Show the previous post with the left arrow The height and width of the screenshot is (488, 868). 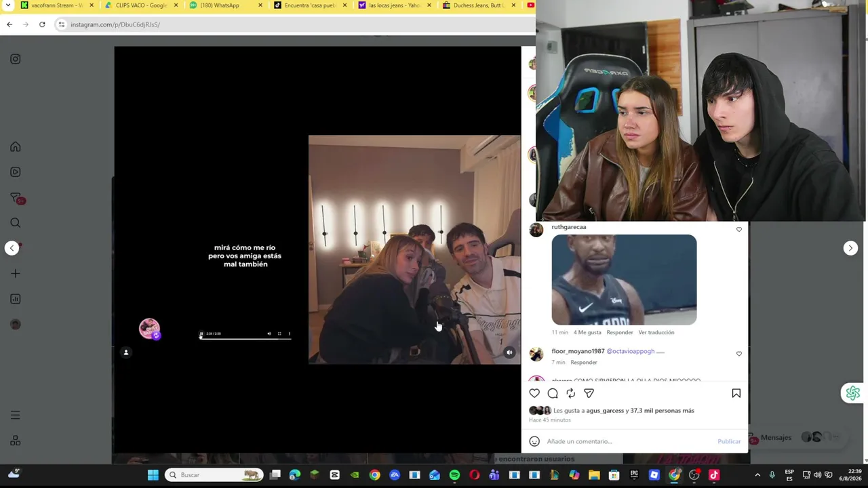12,248
